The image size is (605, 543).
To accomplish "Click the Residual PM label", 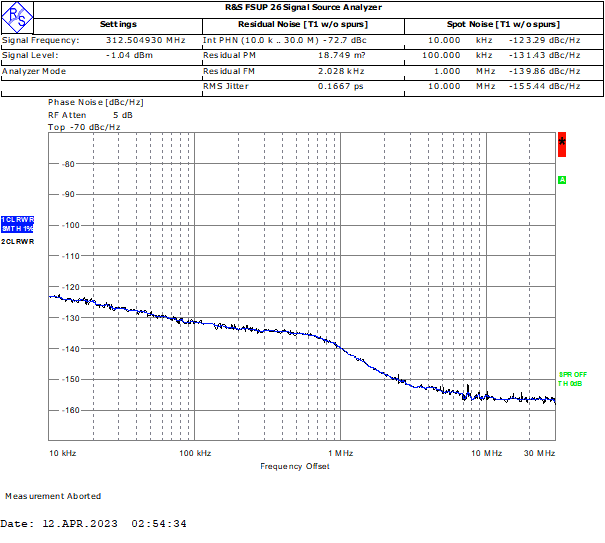I will pos(229,55).
